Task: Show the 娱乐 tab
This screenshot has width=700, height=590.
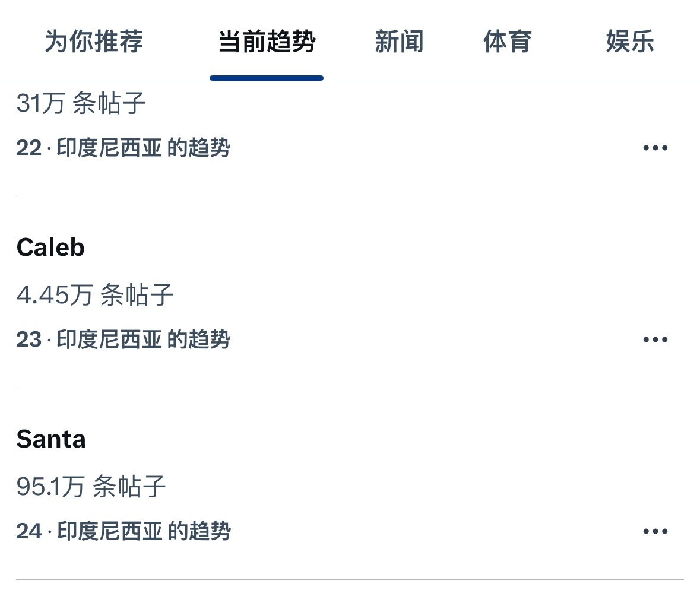Action: 630,42
